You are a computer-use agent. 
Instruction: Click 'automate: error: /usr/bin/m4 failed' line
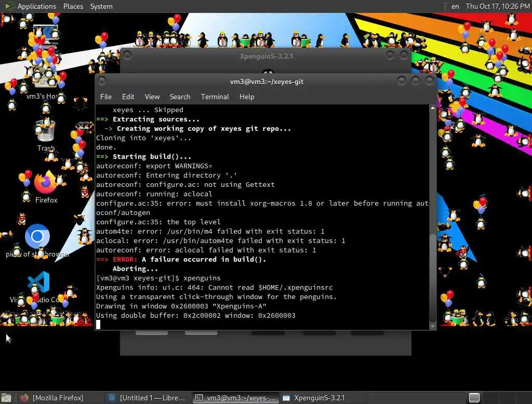210,232
